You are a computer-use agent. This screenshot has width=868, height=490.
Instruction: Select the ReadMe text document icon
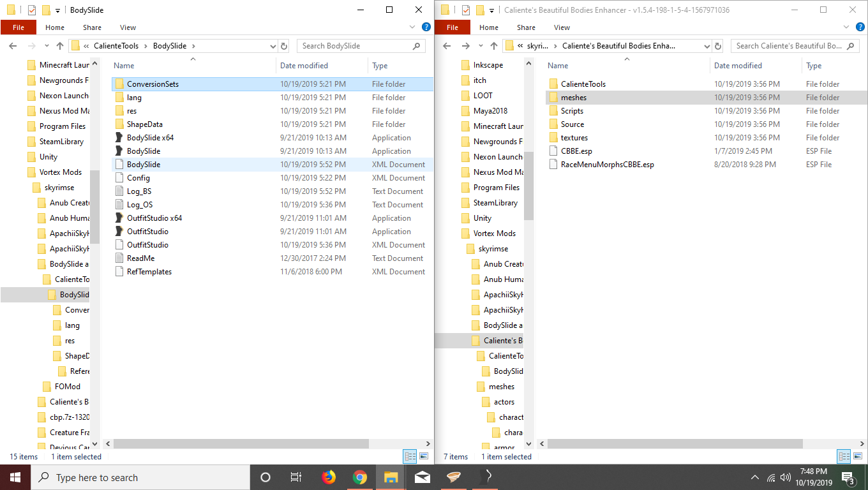pyautogui.click(x=119, y=258)
